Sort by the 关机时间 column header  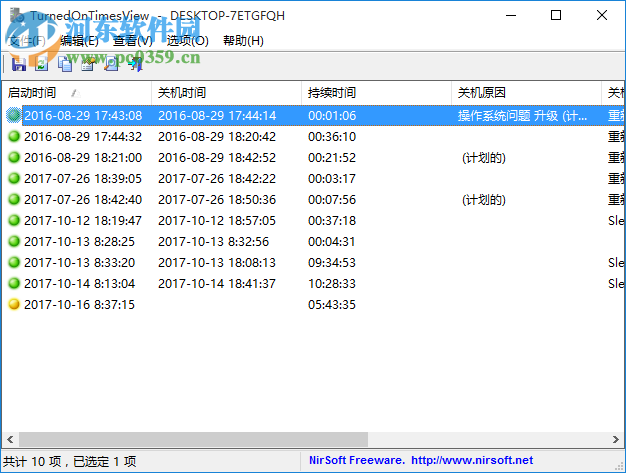(x=226, y=93)
